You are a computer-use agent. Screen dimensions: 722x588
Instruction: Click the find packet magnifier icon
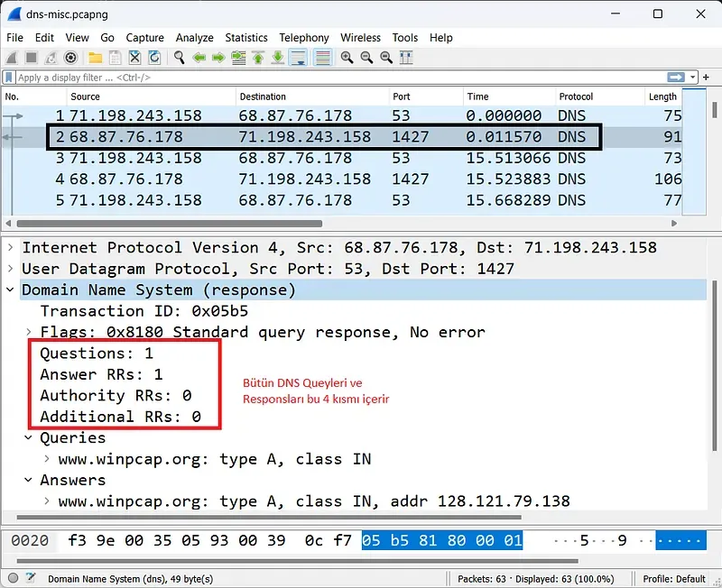[179, 58]
